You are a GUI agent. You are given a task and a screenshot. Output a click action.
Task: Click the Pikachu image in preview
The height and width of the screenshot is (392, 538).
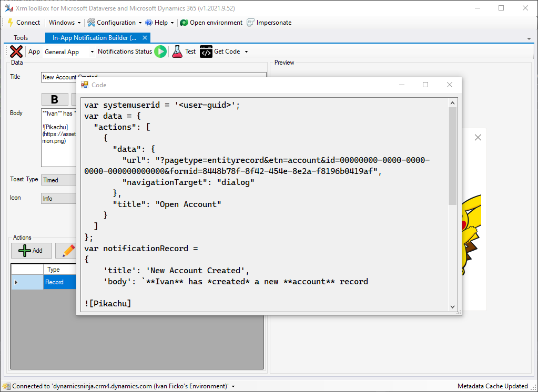coord(471,234)
